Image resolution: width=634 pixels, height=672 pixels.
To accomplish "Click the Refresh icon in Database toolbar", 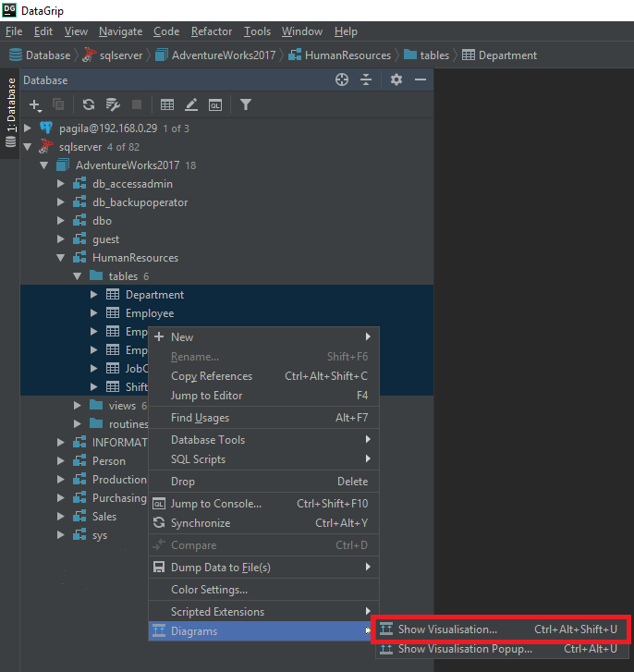I will click(x=89, y=105).
